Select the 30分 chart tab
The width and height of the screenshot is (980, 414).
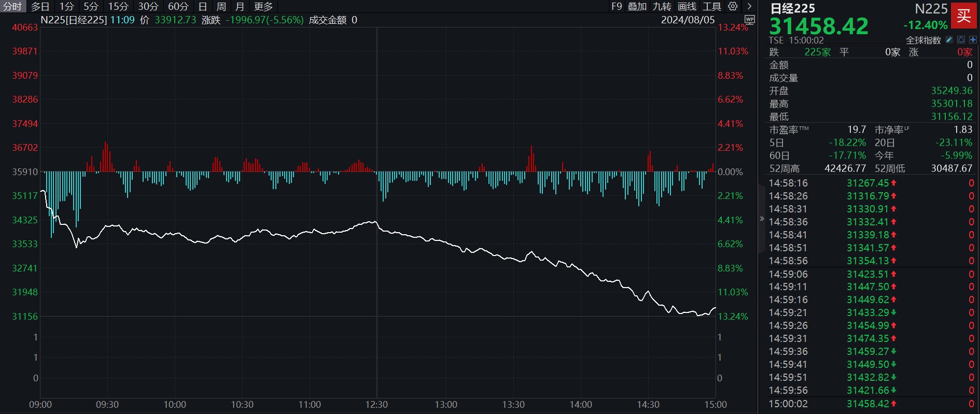(148, 6)
